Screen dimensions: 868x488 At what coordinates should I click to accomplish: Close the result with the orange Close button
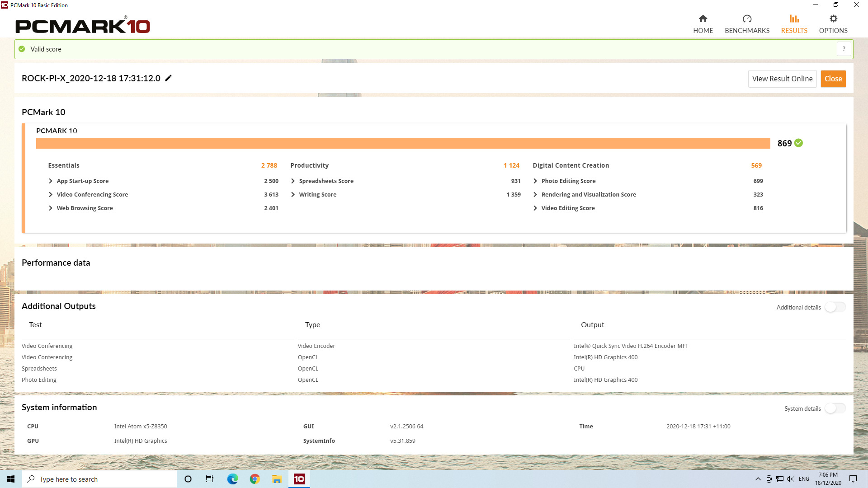pyautogui.click(x=833, y=79)
